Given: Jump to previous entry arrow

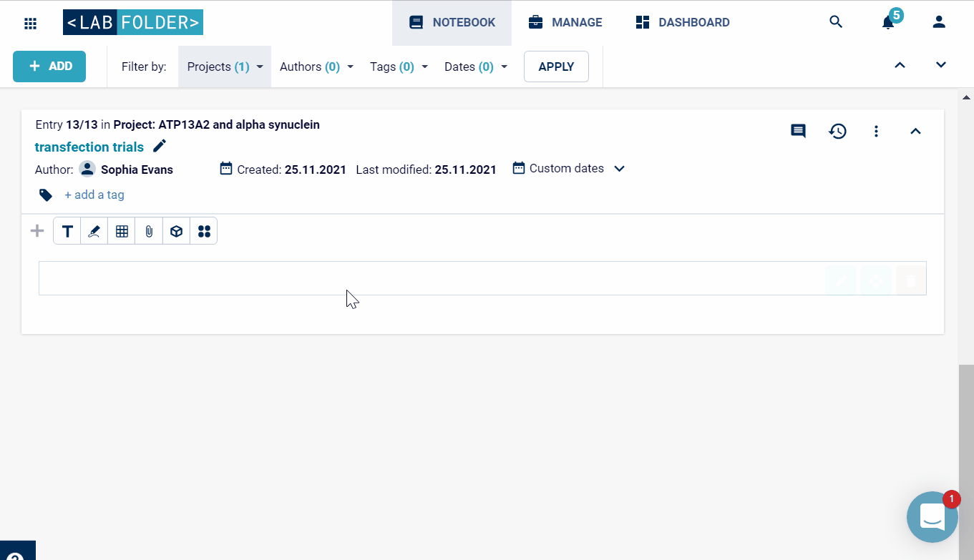Looking at the screenshot, I should tap(900, 65).
